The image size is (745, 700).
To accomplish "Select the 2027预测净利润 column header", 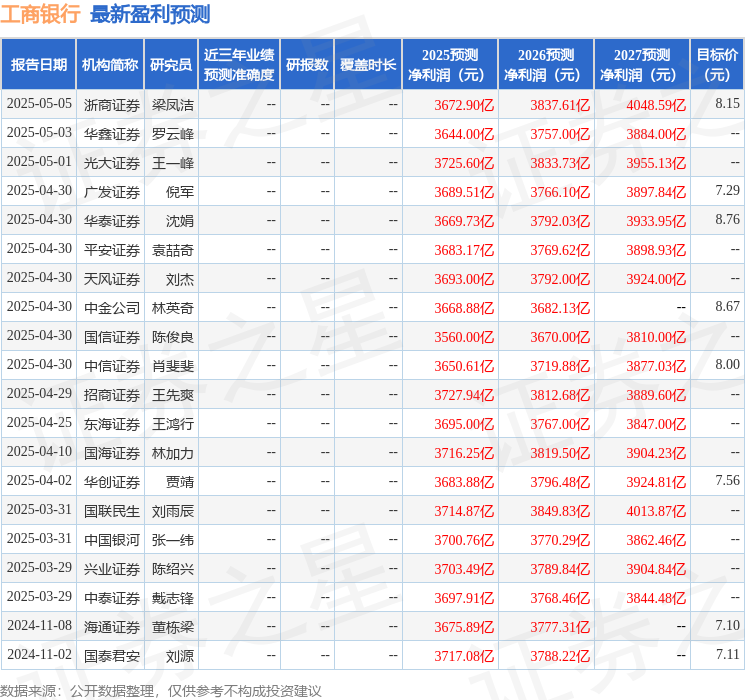I will coord(642,64).
